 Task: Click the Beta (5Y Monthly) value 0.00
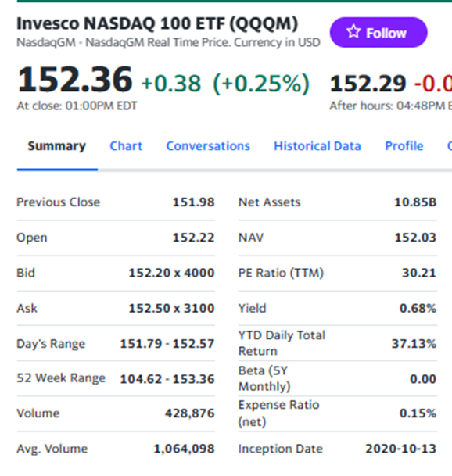coord(423,379)
